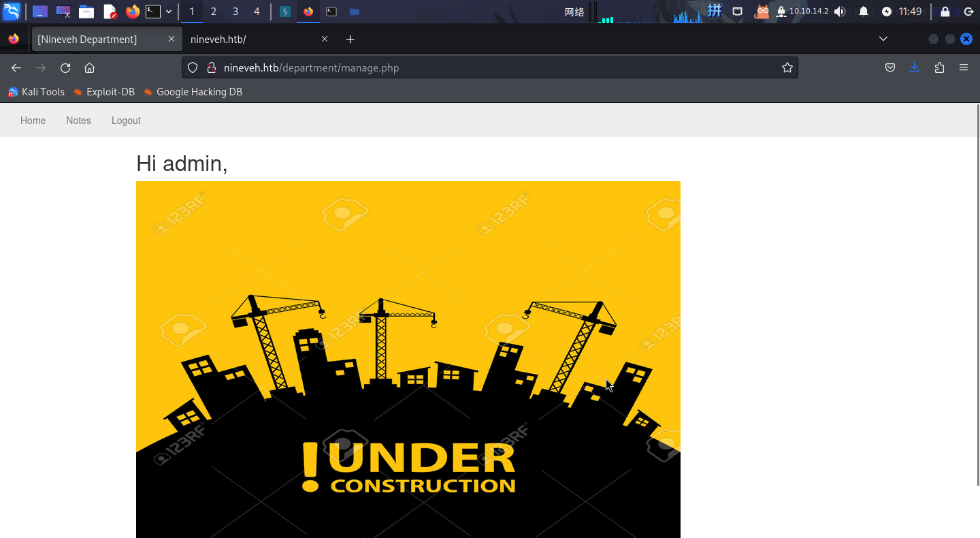Open the notifications bell
Screen dimensions: 980x538
pos(864,12)
